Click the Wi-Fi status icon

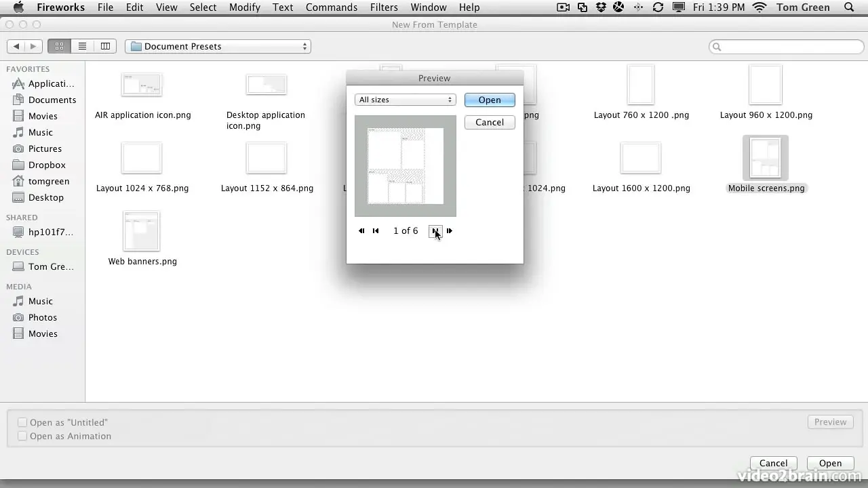[759, 7]
